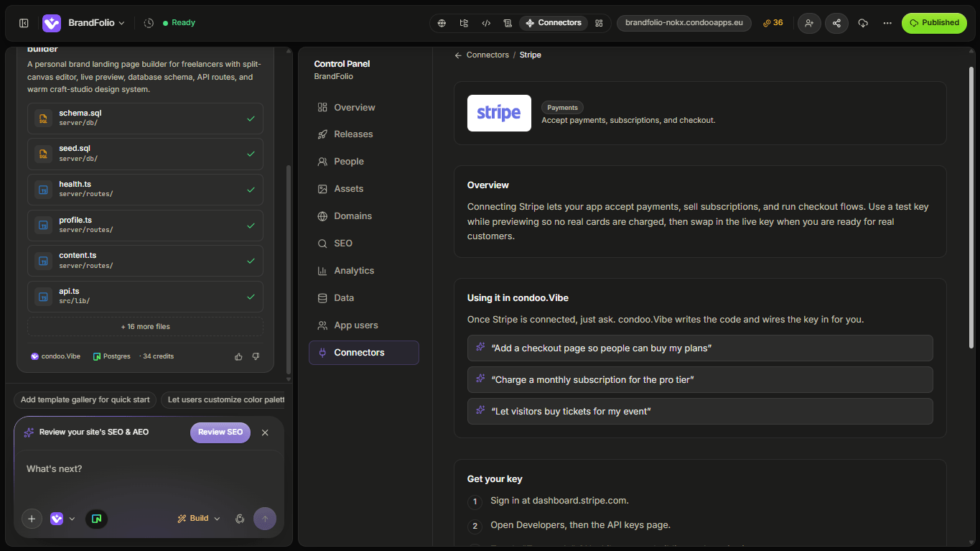The width and height of the screenshot is (980, 551).
Task: Click the microphone voice input icon
Action: (x=240, y=519)
